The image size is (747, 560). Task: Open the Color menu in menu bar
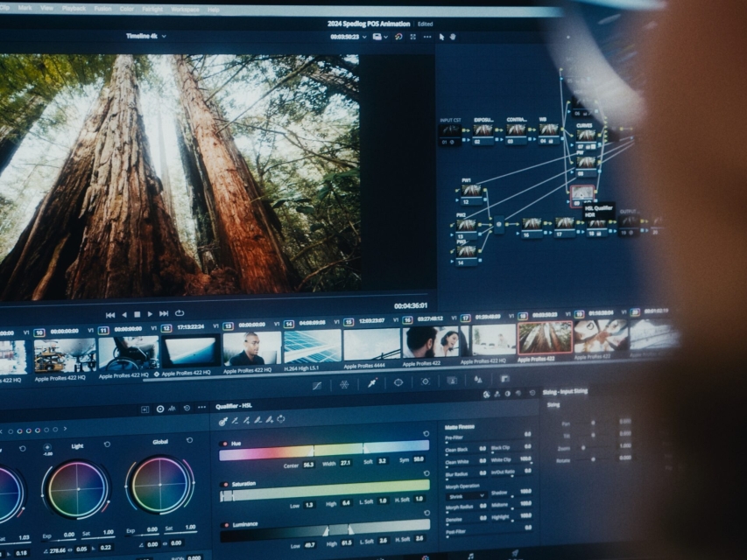coord(127,9)
